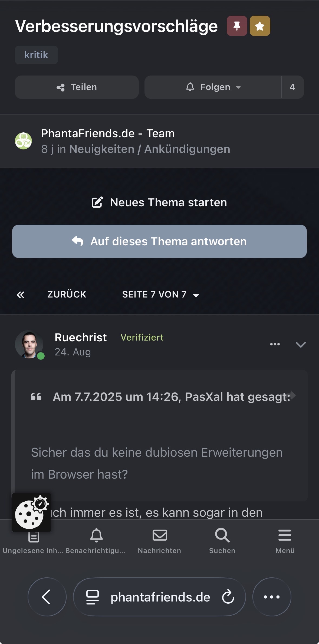Screen dimensions: 319x644
Task: Click the kritik tag
Action: (36, 55)
